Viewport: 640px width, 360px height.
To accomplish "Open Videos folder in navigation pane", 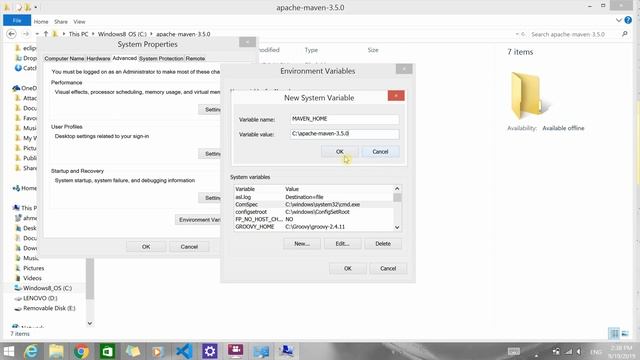I will pyautogui.click(x=32, y=278).
